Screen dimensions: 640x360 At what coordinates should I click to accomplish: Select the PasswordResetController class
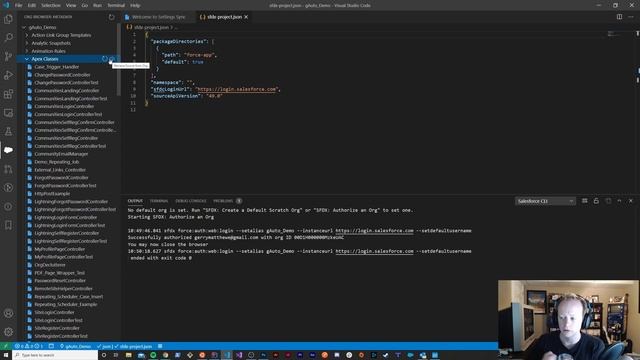click(x=60, y=280)
